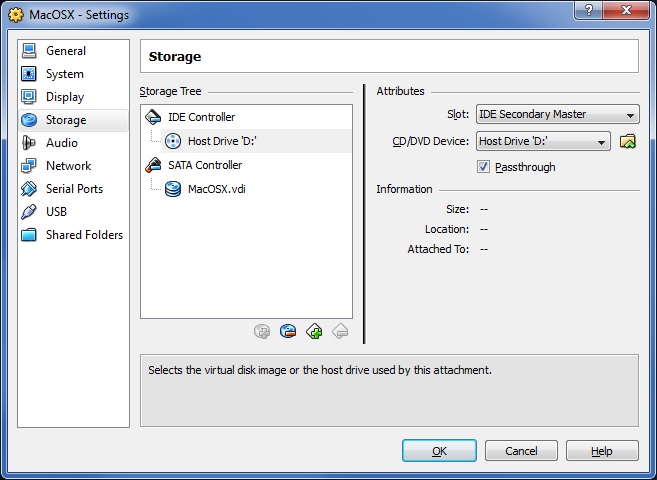Viewport: 657px width, 480px height.
Task: Click the Help button
Action: (601, 451)
